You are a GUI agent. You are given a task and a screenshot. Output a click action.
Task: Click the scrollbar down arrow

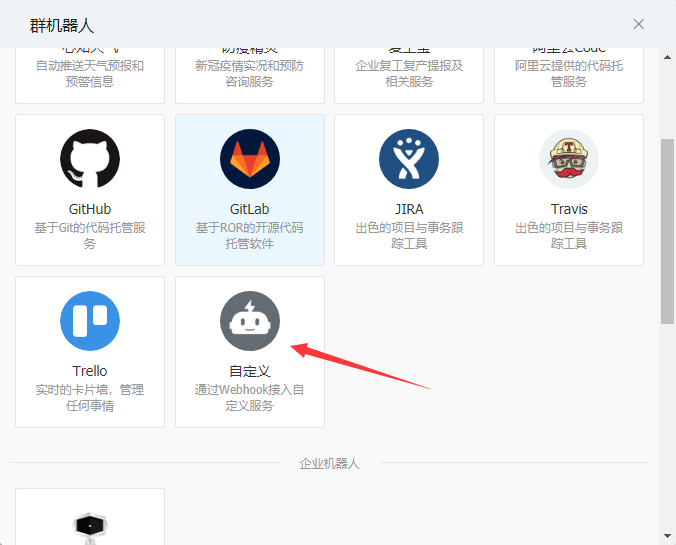(667, 536)
